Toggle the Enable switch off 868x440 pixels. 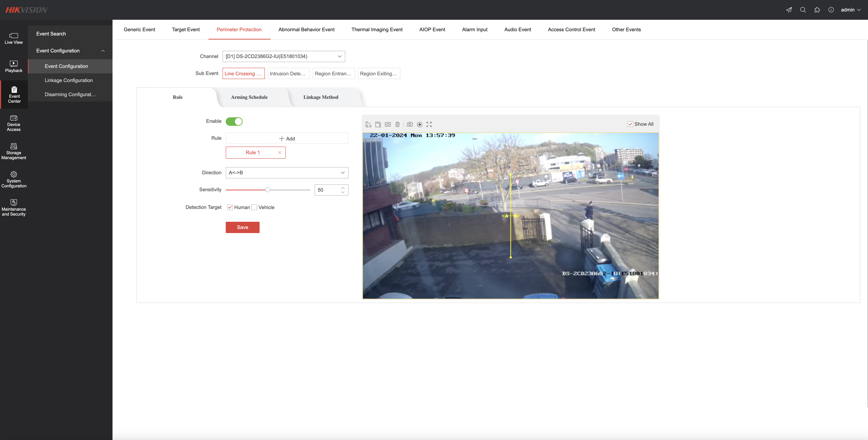[x=234, y=121]
